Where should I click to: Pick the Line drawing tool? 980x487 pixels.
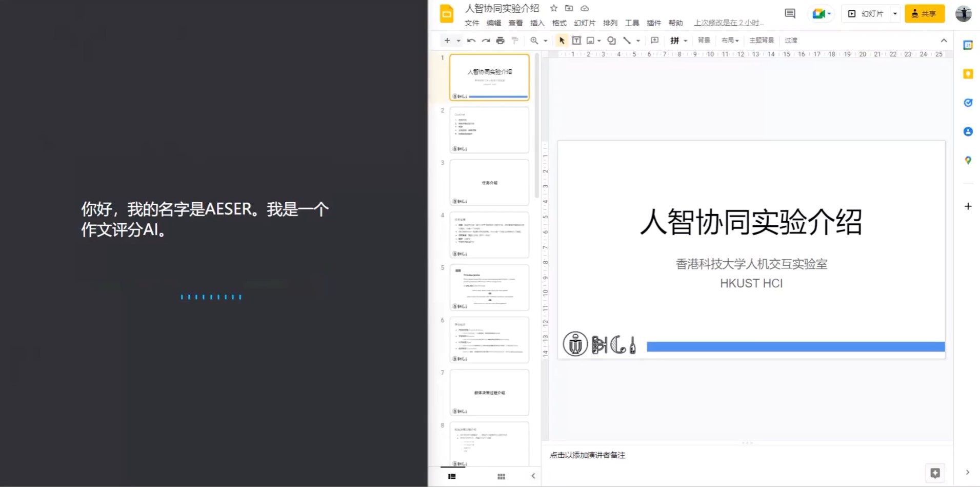627,40
